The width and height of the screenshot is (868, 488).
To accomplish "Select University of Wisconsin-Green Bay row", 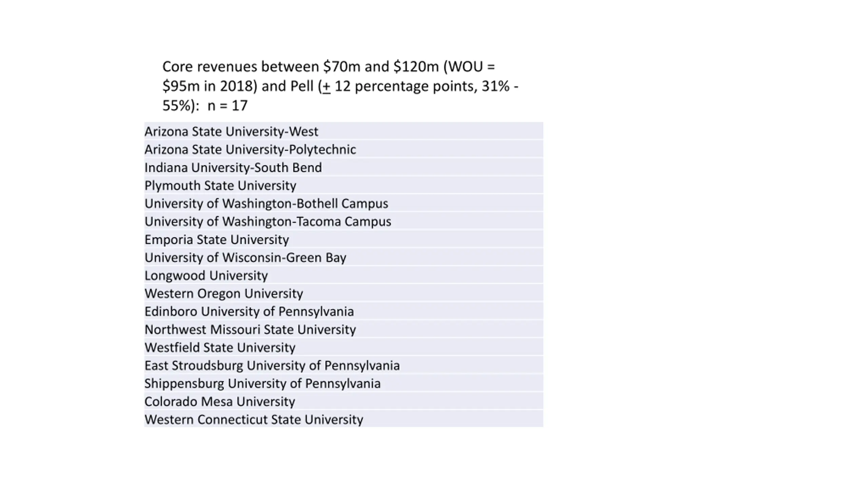I will pos(245,258).
